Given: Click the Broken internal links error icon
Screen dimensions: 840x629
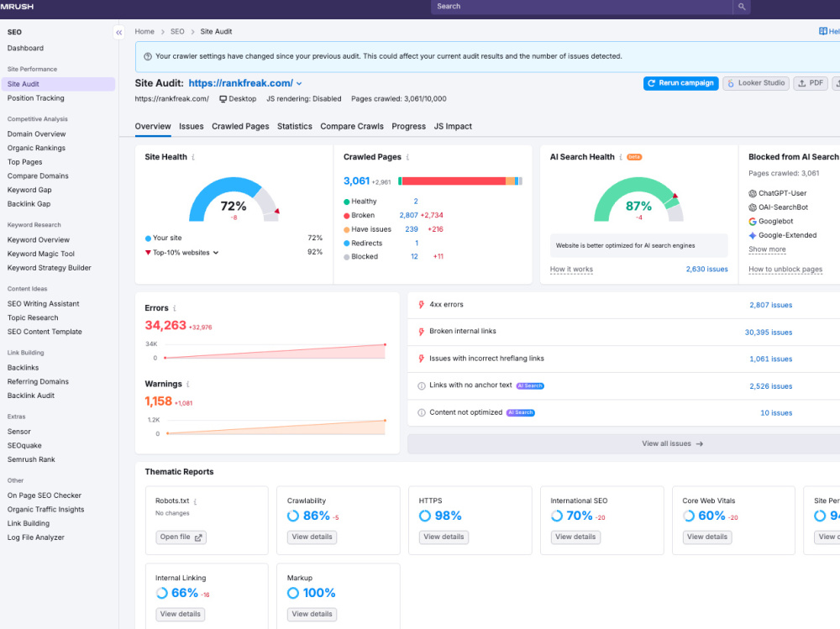Looking at the screenshot, I should click(x=421, y=332).
